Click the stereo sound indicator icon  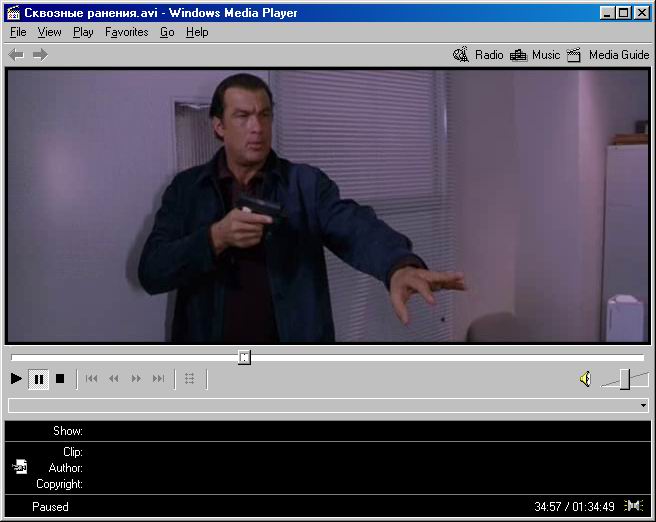coord(633,506)
